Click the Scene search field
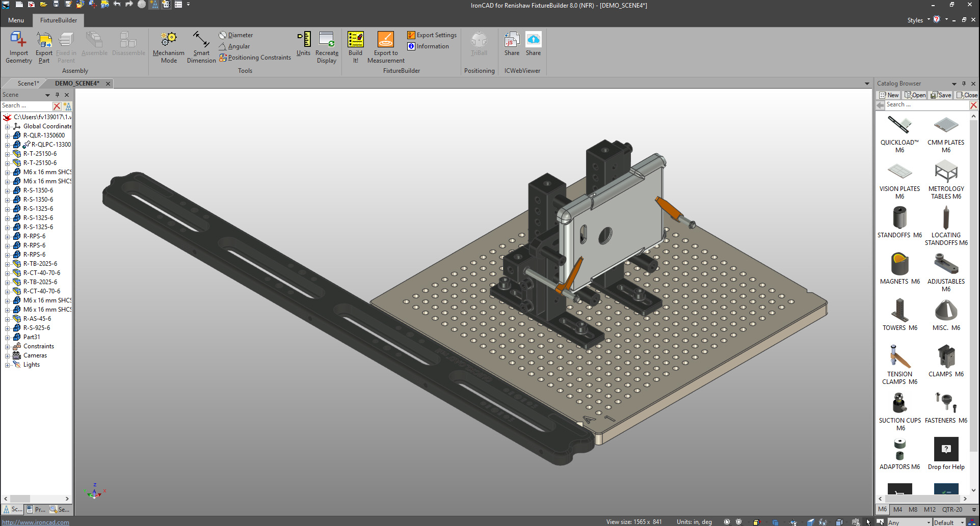 (x=25, y=106)
